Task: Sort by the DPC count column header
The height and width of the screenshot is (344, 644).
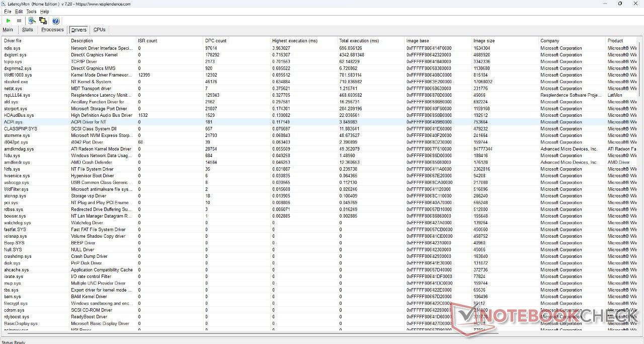Action: [216, 41]
